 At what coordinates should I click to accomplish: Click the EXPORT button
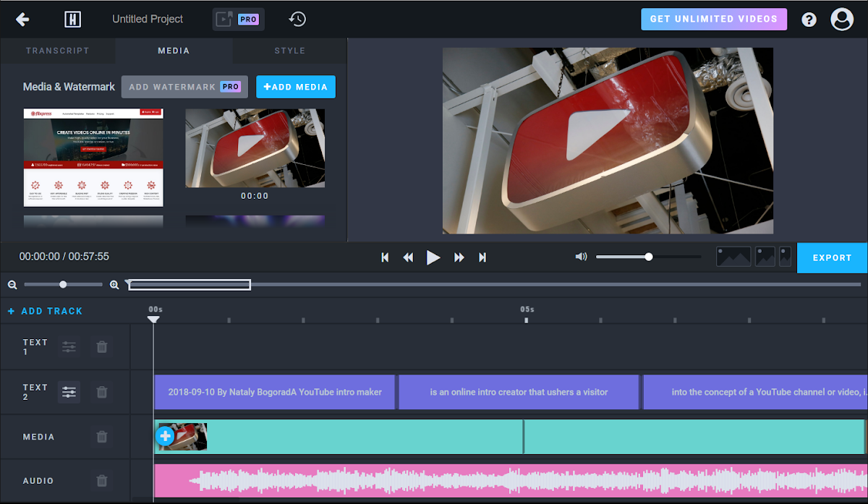point(832,257)
